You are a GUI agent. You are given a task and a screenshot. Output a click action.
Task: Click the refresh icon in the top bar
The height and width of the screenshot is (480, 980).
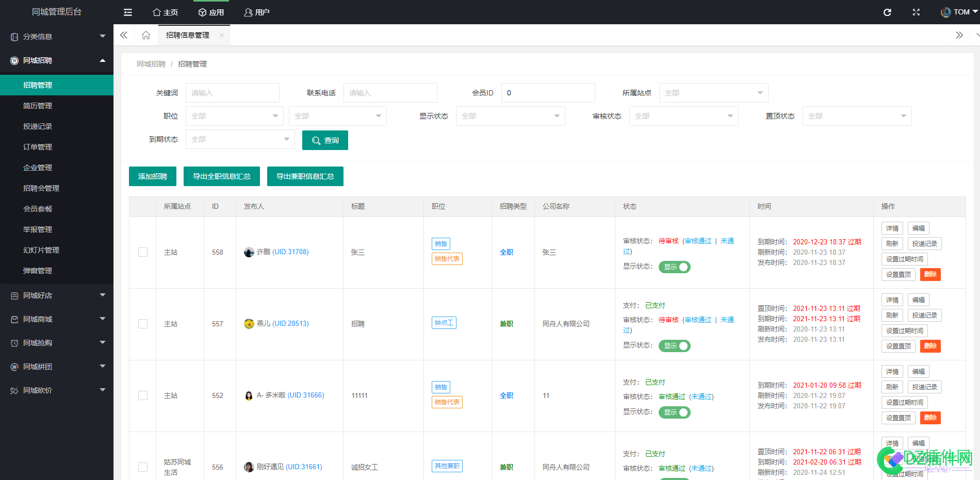tap(887, 12)
